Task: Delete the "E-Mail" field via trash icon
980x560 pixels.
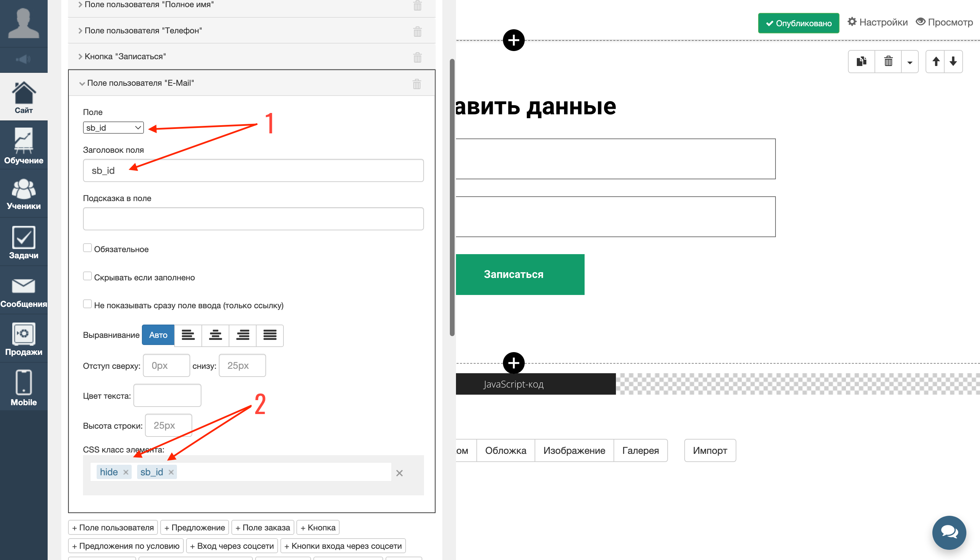Action: coord(417,83)
